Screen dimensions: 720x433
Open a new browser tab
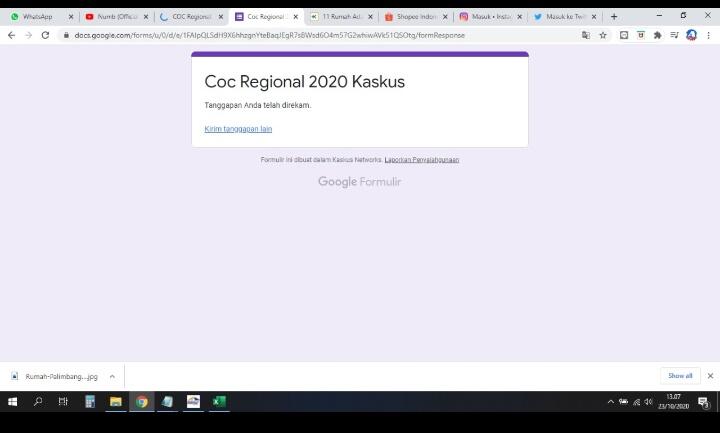(614, 17)
